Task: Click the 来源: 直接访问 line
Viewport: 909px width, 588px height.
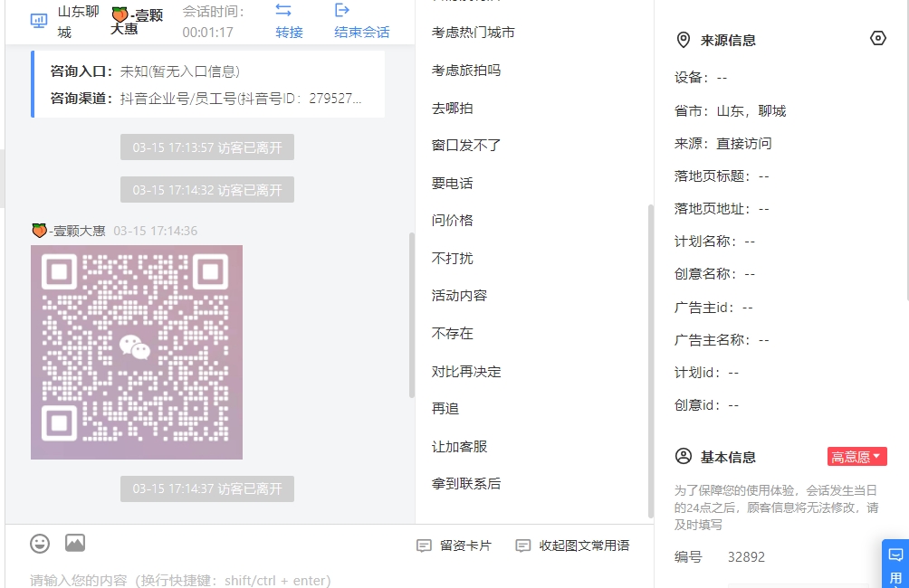Action: 722,144
